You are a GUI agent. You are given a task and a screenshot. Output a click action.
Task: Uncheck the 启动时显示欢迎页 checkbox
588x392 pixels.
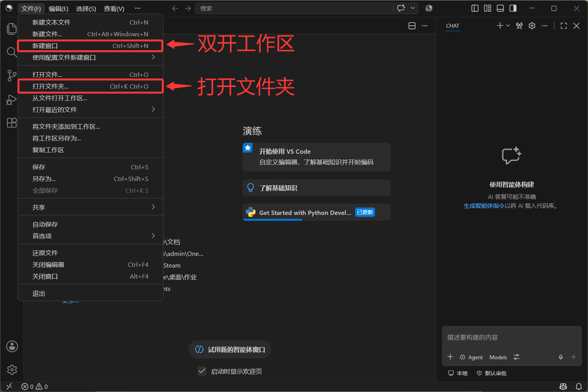coord(202,371)
